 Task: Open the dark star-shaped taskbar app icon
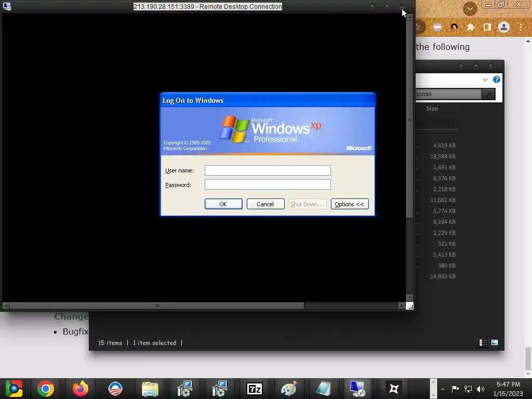(x=394, y=389)
